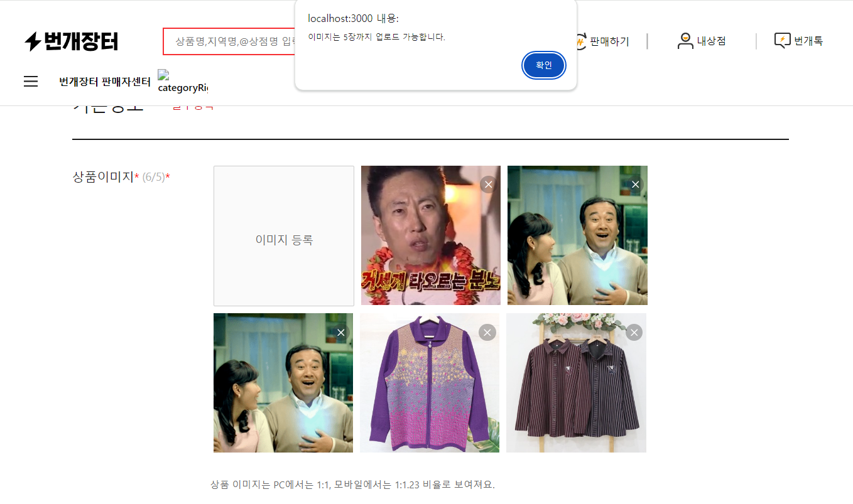
Task: Click the alert message about 5장 limit
Action: (x=376, y=37)
